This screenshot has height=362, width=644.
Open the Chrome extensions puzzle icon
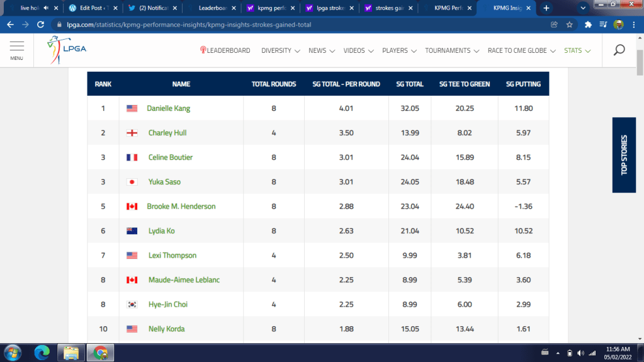tap(588, 25)
